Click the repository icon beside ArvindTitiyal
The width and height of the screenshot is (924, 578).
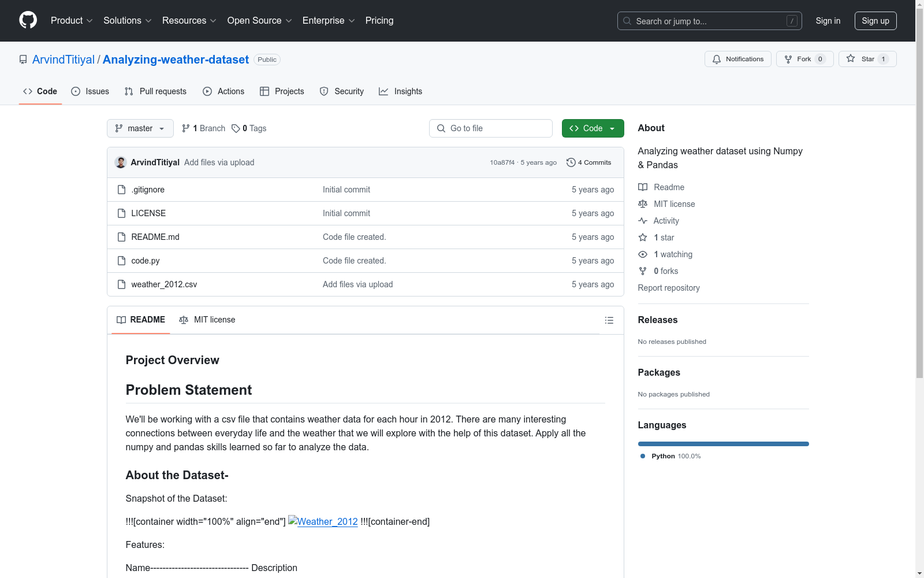[x=23, y=60]
